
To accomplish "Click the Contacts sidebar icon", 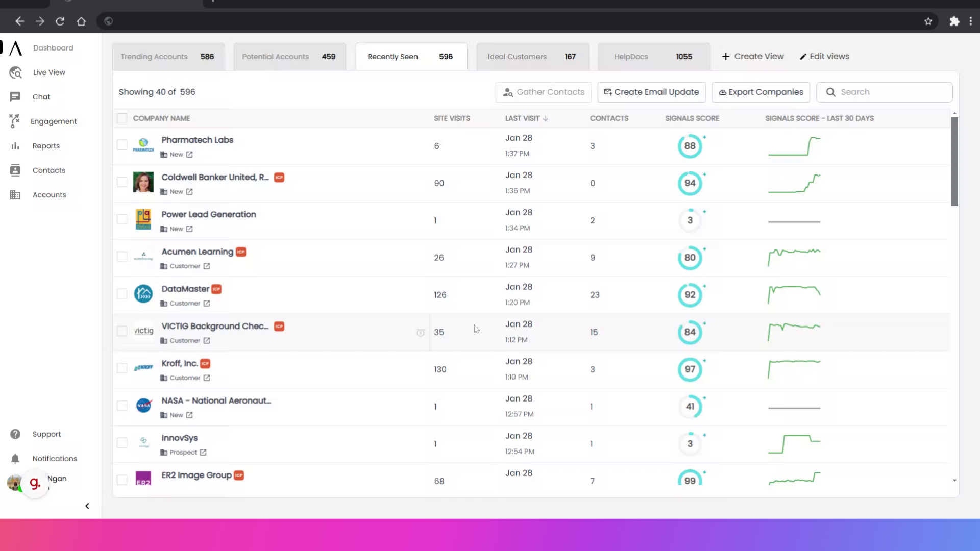I will click(15, 170).
